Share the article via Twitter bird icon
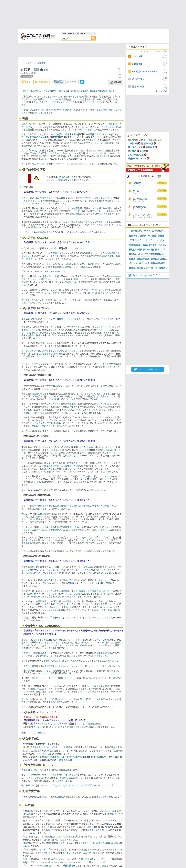The width and height of the screenshot is (186, 868). [x=82, y=82]
